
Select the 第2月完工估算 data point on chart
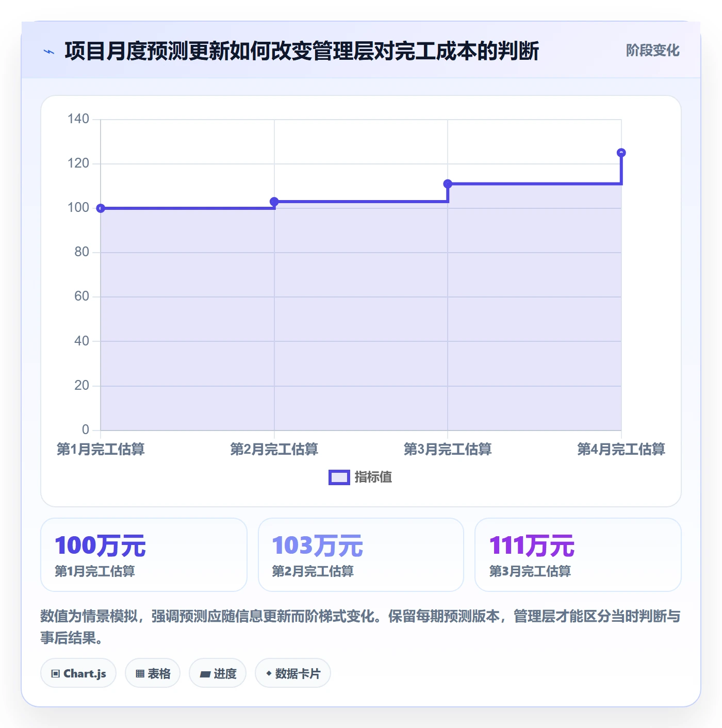tap(274, 202)
